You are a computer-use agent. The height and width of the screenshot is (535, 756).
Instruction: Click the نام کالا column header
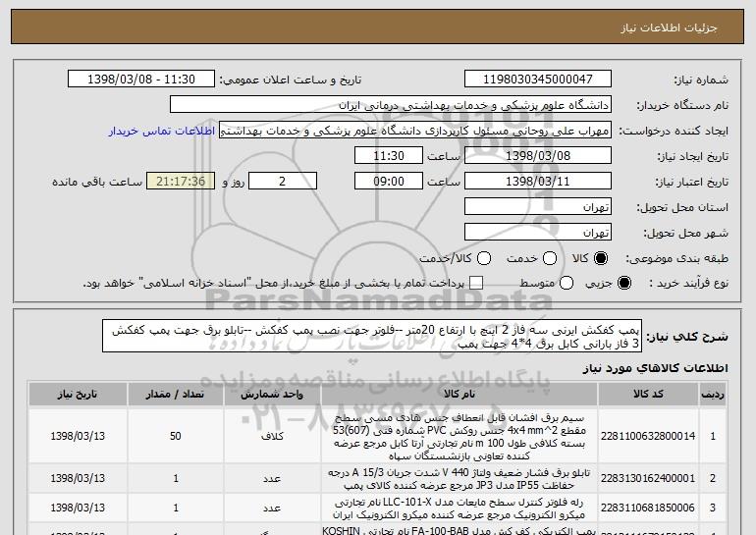459,395
